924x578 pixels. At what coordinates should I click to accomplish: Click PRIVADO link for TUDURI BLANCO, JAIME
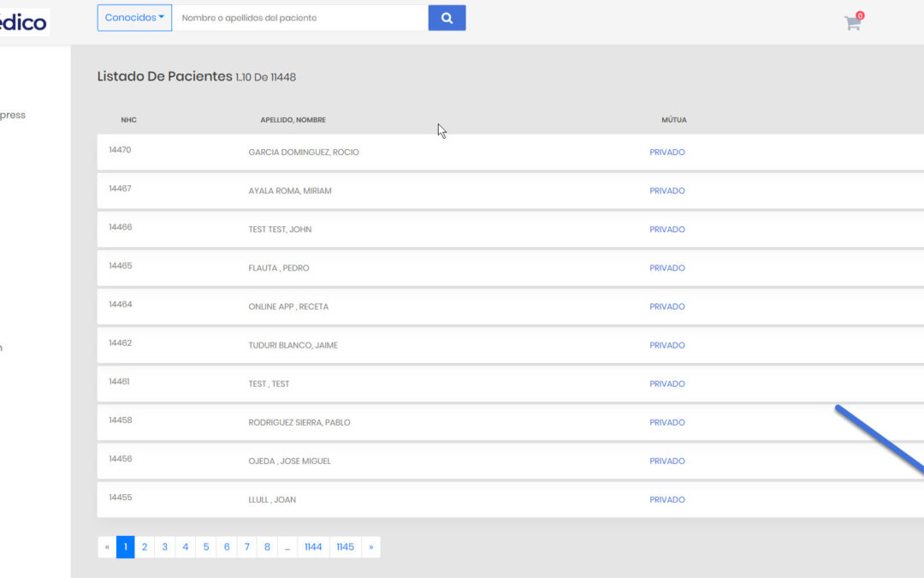tap(667, 345)
